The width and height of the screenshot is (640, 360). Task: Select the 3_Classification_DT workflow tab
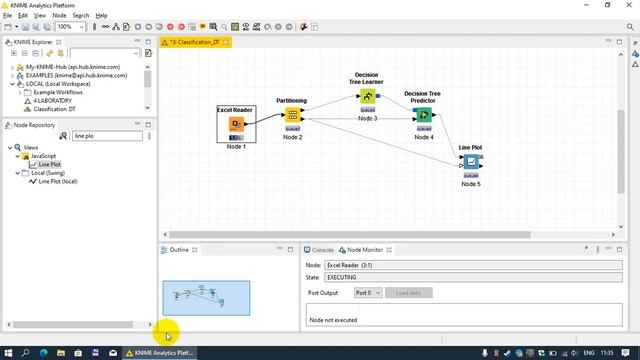tap(195, 42)
